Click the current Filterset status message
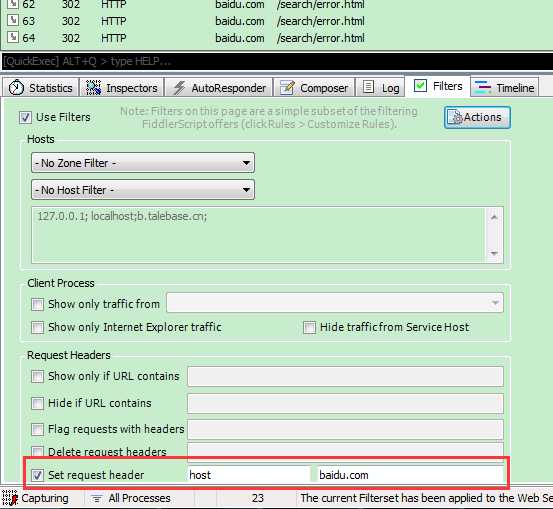The image size is (553, 509). tap(426, 498)
